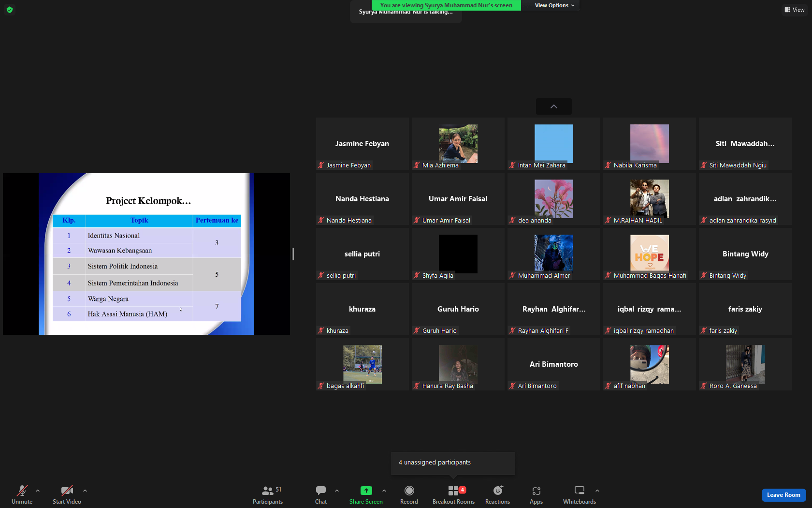Open the View layout menu
The width and height of the screenshot is (812, 508).
tap(795, 10)
